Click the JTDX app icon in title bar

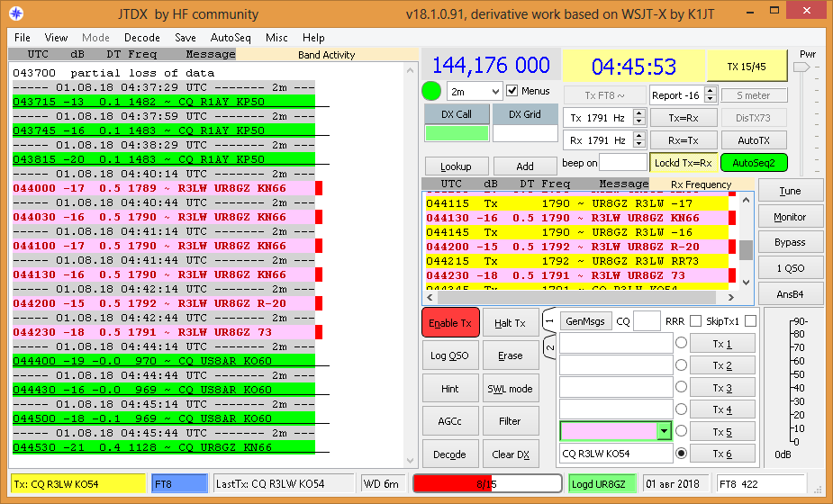pyautogui.click(x=14, y=14)
